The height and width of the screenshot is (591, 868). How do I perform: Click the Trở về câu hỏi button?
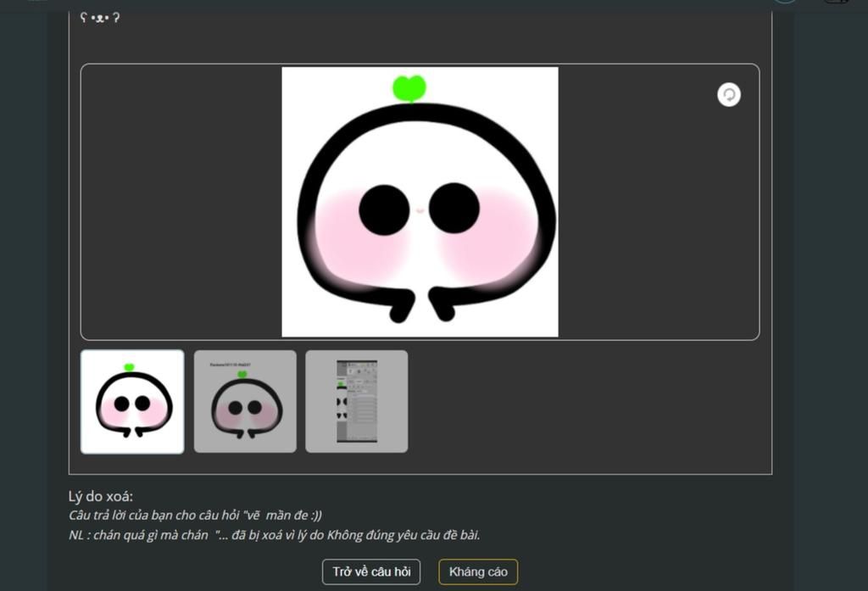tap(371, 571)
